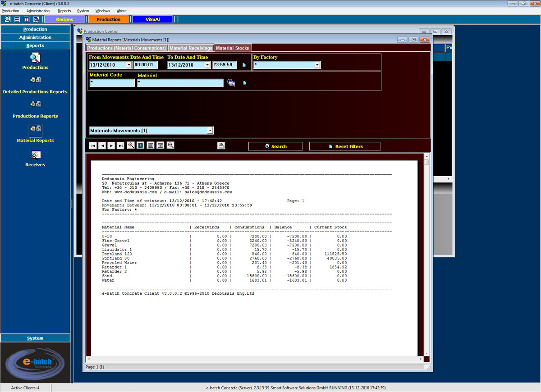The height and width of the screenshot is (392, 541).
Task: Expand the Materials Movements [1] report dropdown
Action: click(210, 131)
